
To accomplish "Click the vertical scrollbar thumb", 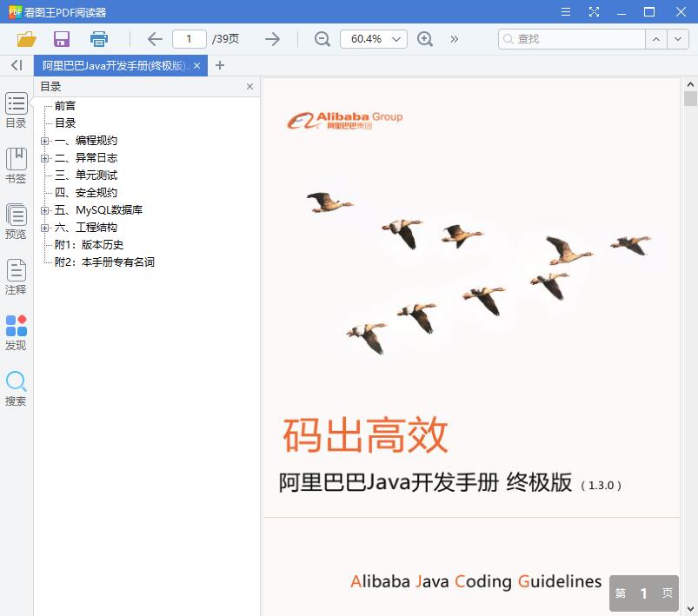I will coord(690,98).
